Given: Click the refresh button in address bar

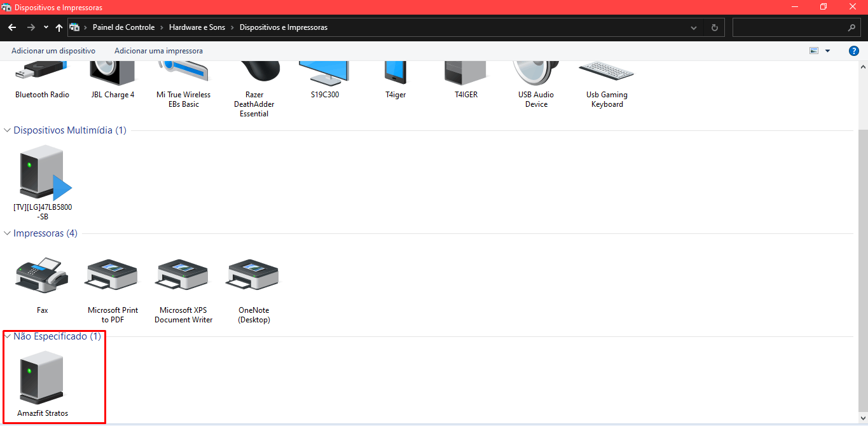Looking at the screenshot, I should (x=715, y=27).
